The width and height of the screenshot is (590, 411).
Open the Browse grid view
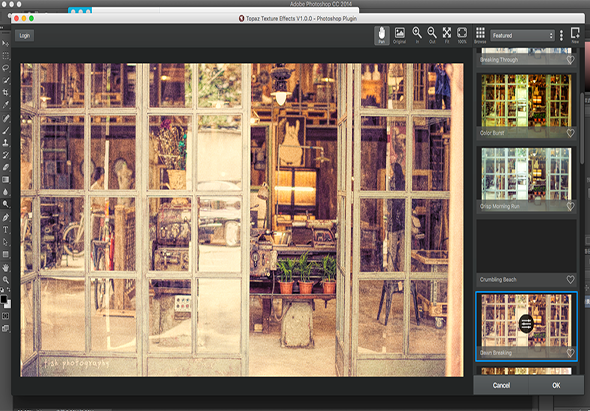[480, 35]
